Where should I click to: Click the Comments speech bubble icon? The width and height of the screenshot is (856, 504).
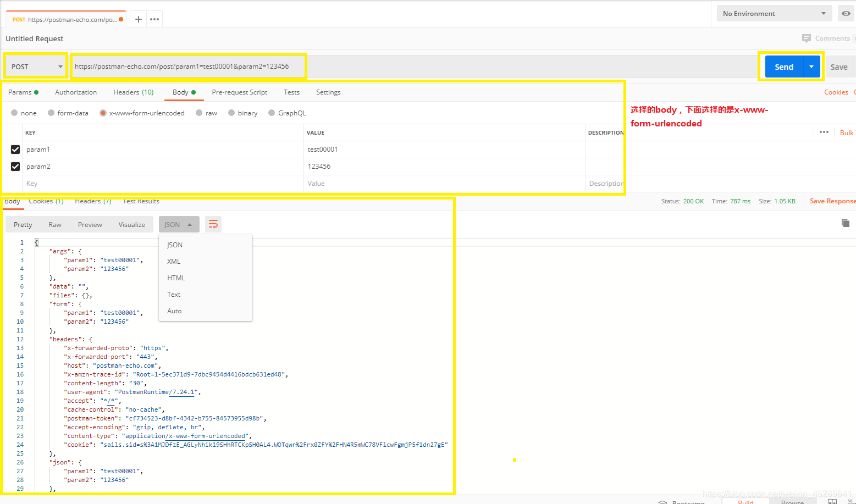pyautogui.click(x=807, y=38)
